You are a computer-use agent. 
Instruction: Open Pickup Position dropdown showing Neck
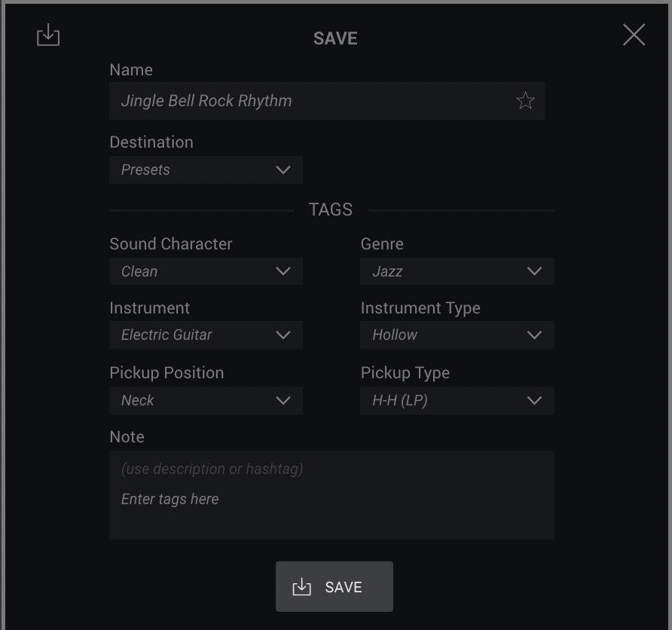point(206,400)
